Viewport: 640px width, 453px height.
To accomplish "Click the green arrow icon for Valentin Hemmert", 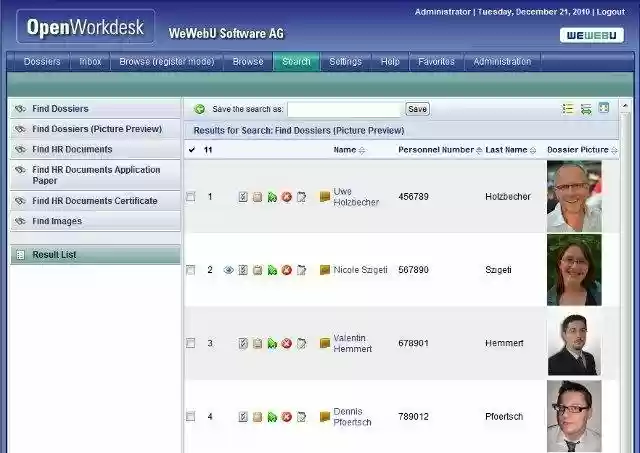I will click(272, 344).
